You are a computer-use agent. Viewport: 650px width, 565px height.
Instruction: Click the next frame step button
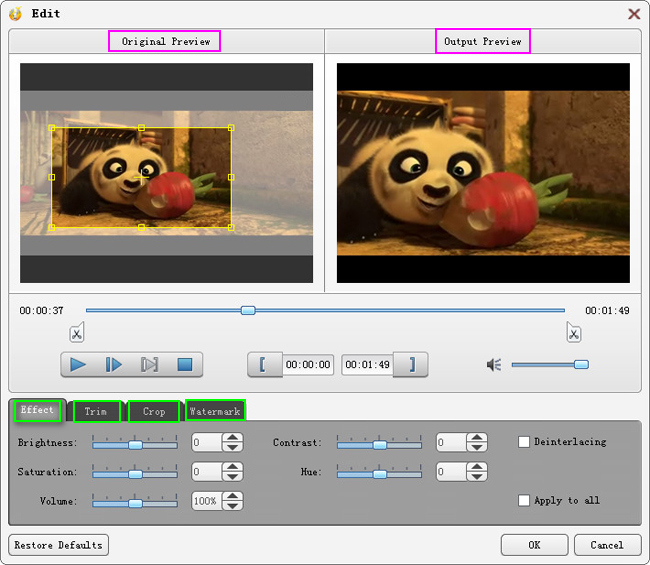(149, 365)
